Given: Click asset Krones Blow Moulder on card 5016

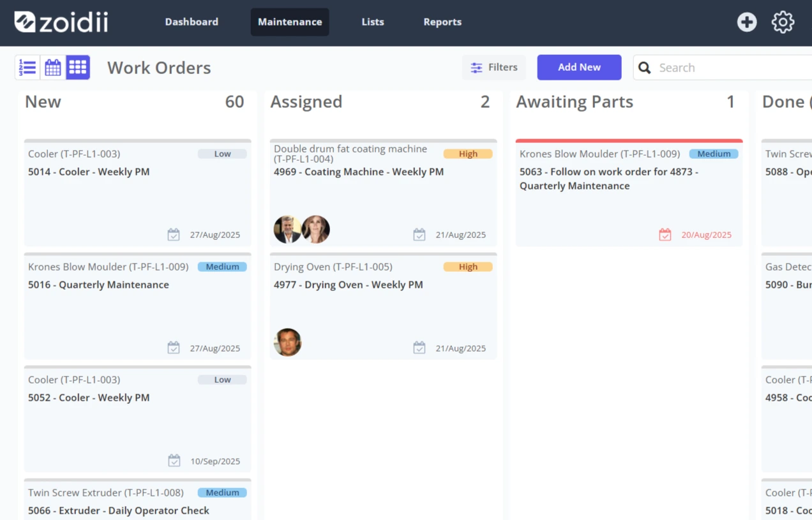Looking at the screenshot, I should tap(109, 267).
